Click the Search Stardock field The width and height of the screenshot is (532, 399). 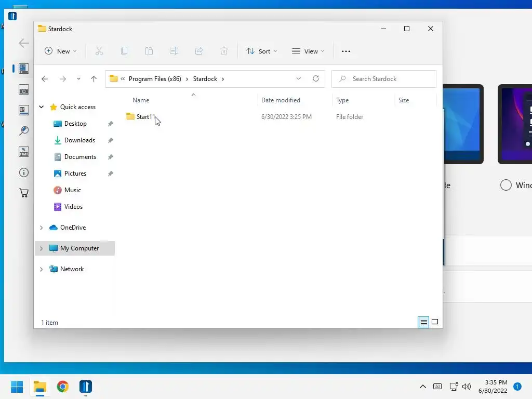(384, 79)
